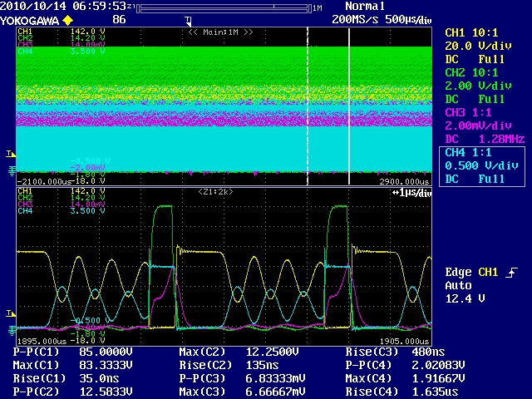The image size is (532, 399).
Task: Click the rising edge trigger slope icon
Action: click(x=510, y=273)
